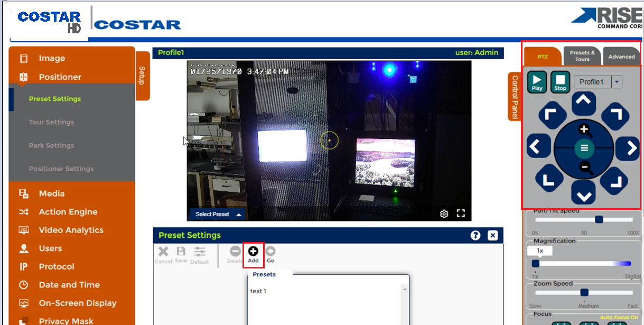Click the Stop button in PTZ panel

[x=560, y=82]
